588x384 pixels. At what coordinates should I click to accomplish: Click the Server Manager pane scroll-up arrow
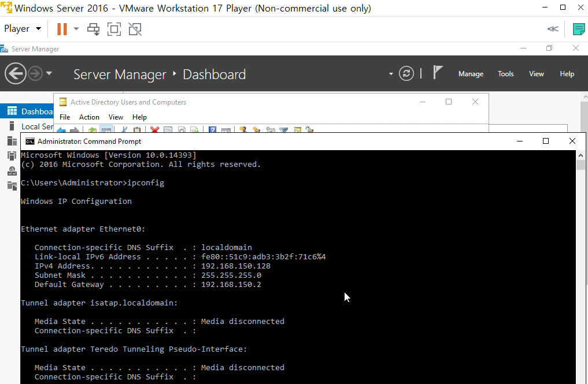click(x=585, y=97)
